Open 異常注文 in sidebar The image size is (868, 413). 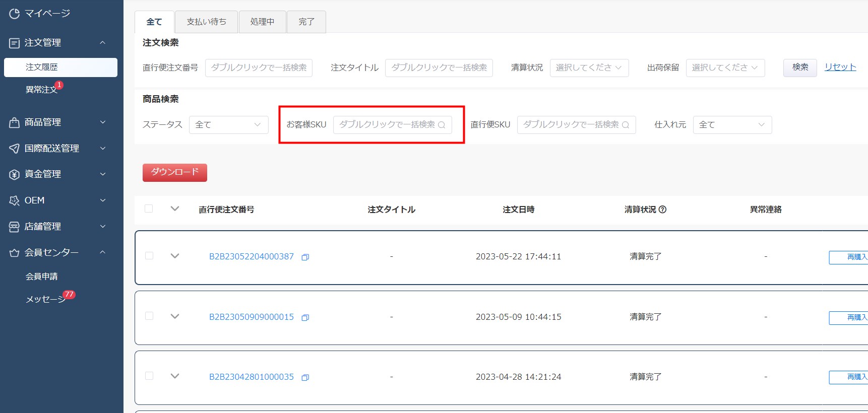tap(41, 90)
